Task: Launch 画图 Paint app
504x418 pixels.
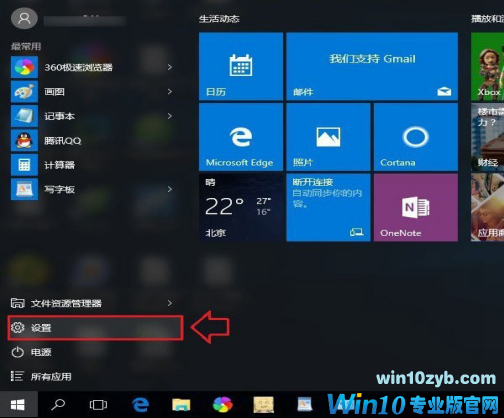Action: click(x=92, y=92)
